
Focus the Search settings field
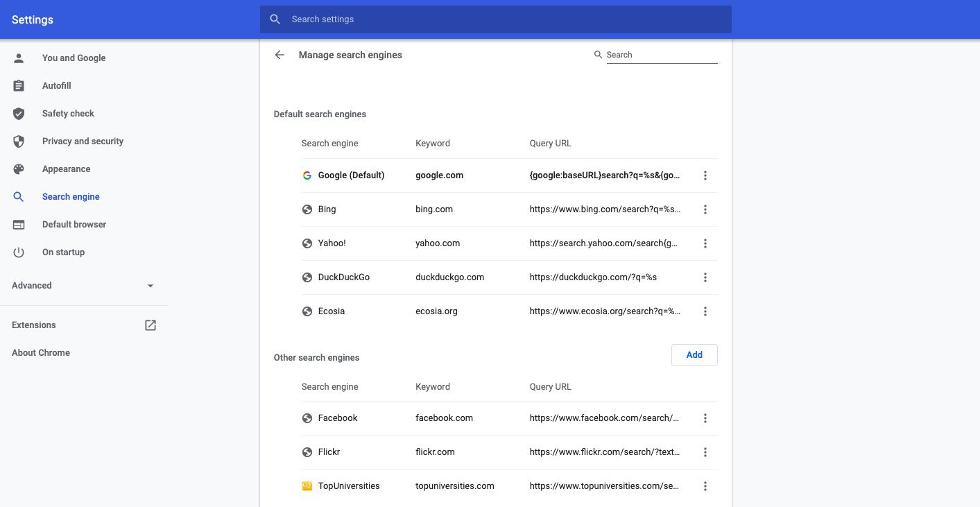(495, 19)
